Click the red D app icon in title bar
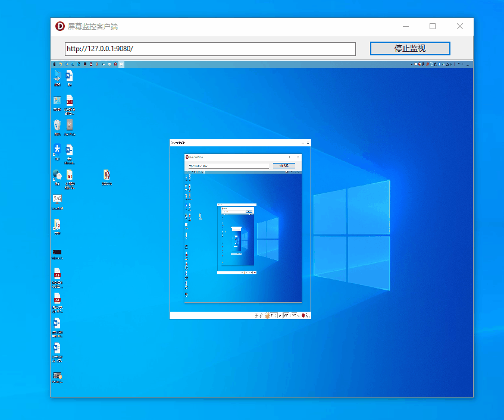The height and width of the screenshot is (420, 504). click(x=60, y=26)
